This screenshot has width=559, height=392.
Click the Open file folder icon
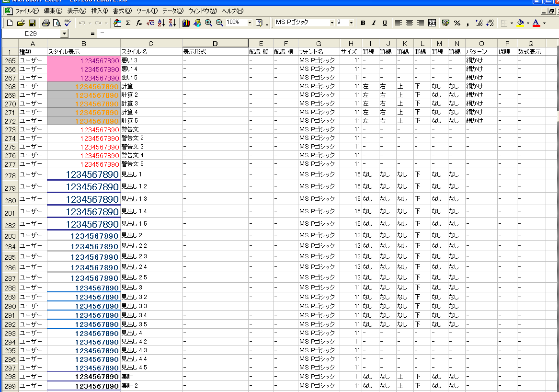(x=21, y=23)
